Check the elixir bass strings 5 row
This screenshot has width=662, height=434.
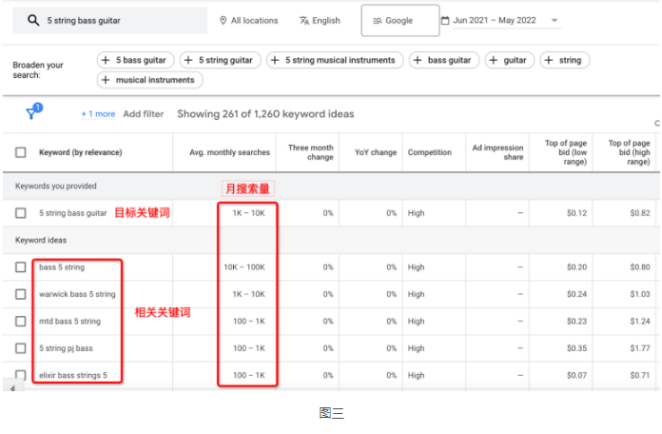(x=21, y=374)
